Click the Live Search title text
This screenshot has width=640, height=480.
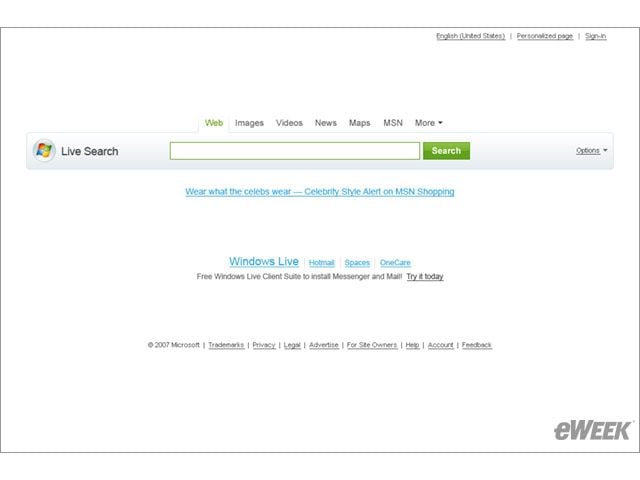[x=90, y=151]
